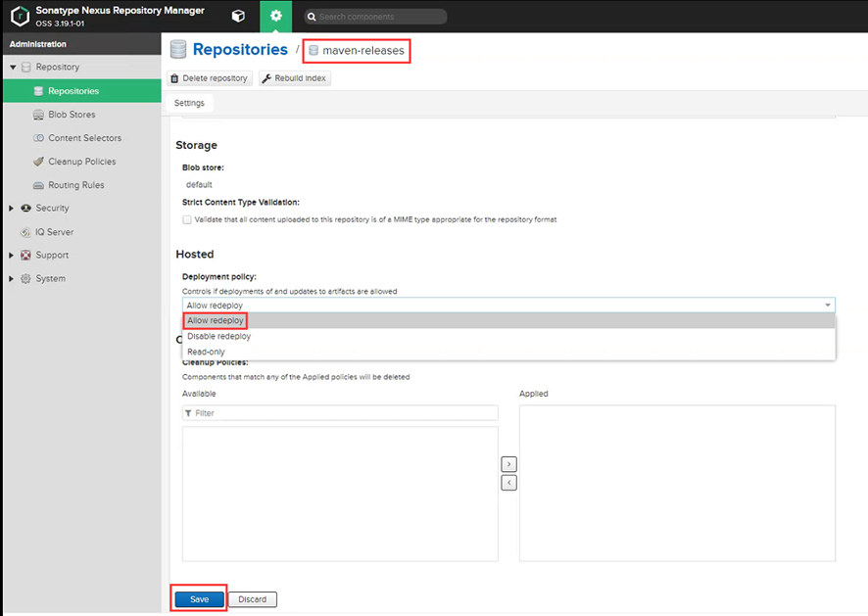
Task: Click the Discard button
Action: click(253, 599)
